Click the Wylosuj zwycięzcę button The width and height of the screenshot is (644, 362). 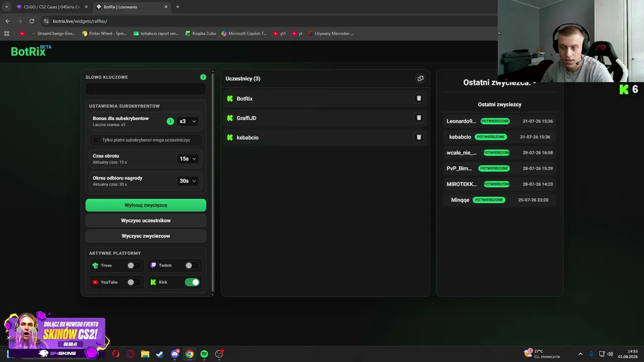[x=146, y=205]
